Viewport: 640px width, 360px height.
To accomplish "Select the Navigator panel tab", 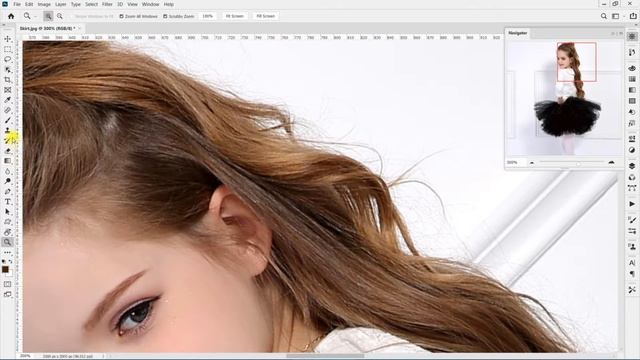I will click(518, 33).
